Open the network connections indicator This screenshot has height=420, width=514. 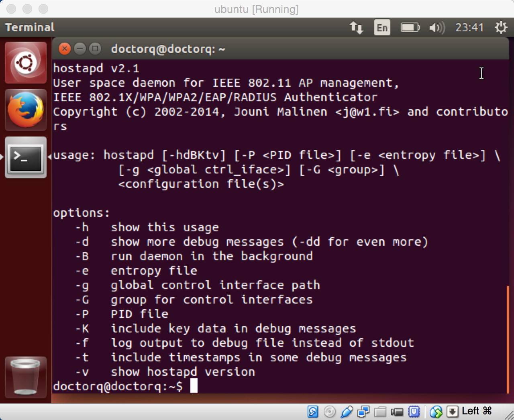tap(356, 27)
